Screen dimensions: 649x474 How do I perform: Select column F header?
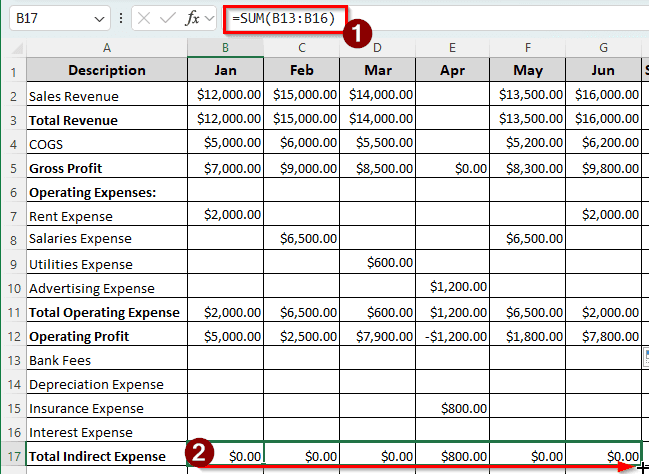[528, 48]
